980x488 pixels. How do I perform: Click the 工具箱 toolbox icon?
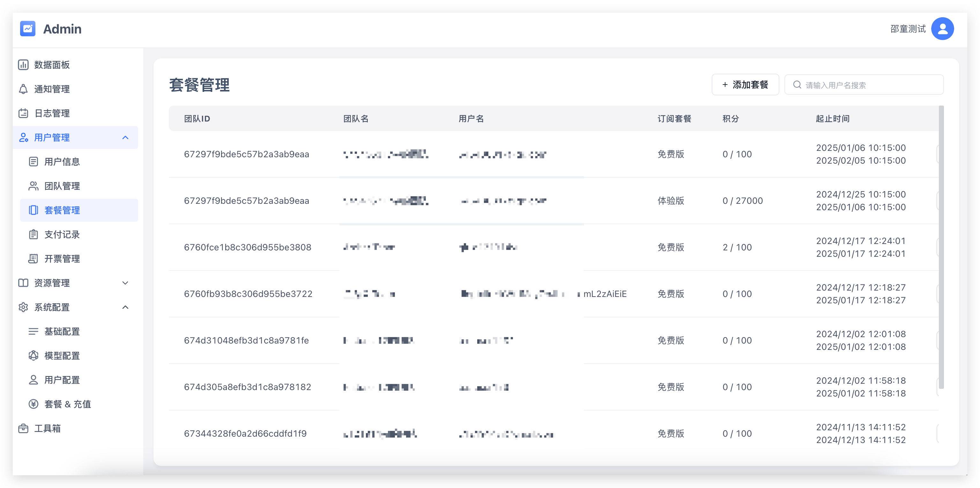(x=23, y=428)
